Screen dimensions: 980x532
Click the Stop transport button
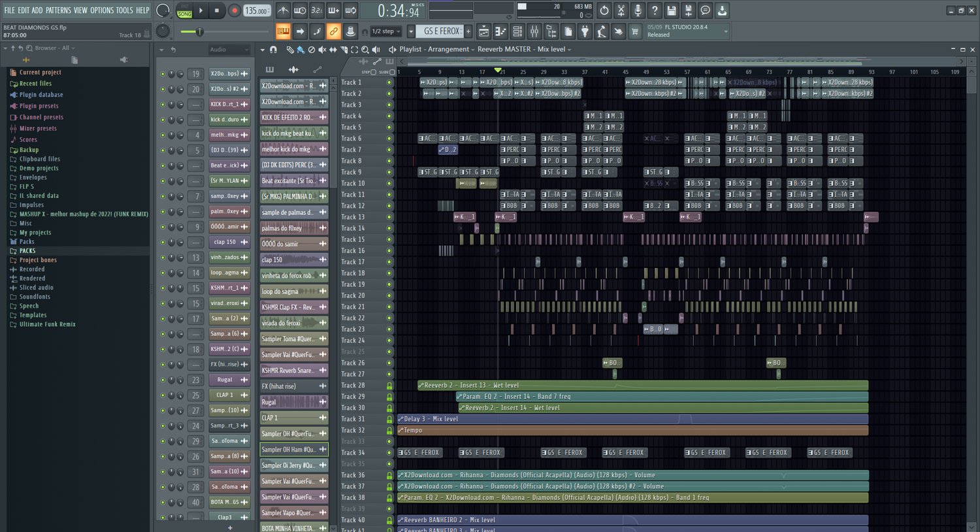(217, 10)
